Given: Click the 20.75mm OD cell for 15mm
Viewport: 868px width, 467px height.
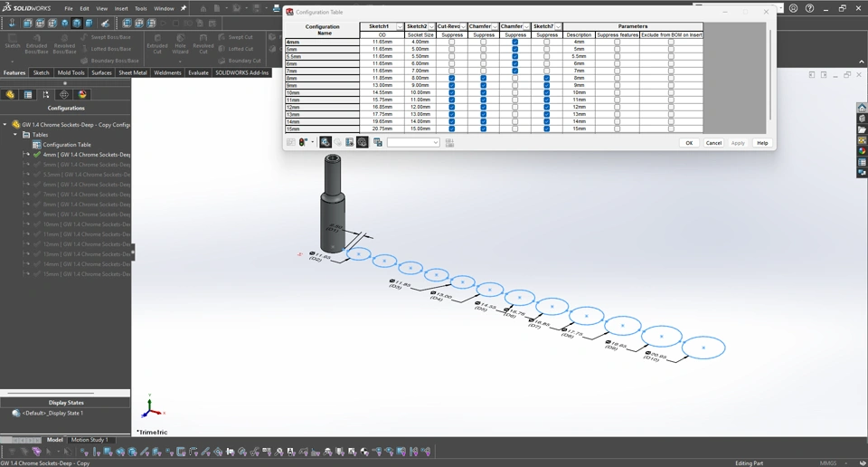Looking at the screenshot, I should coord(382,129).
